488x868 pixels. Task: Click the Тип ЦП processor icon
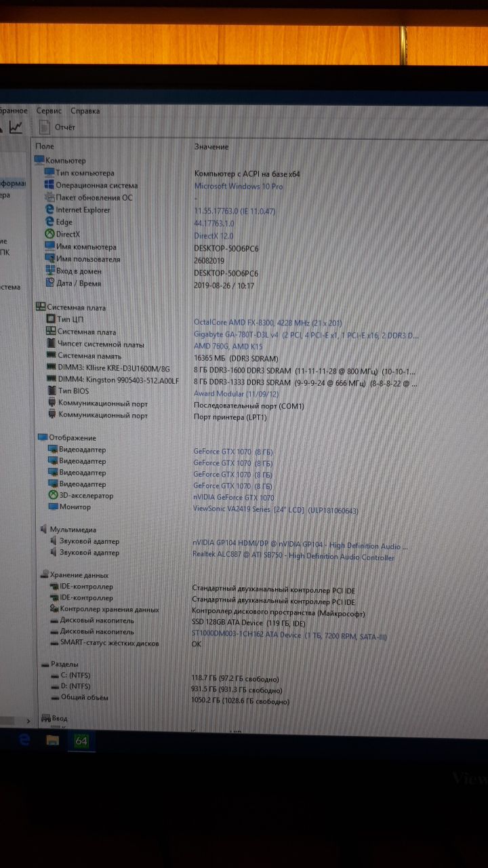(51, 319)
